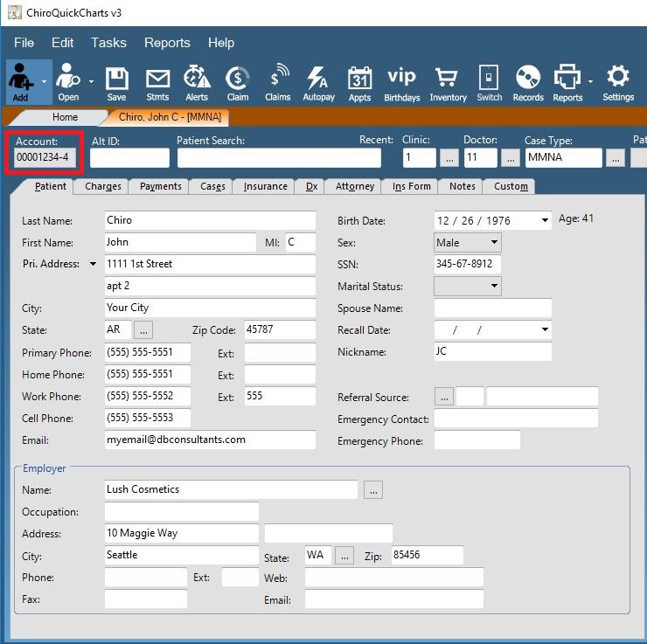
Task: Expand the Marital Status dropdown
Action: (494, 287)
